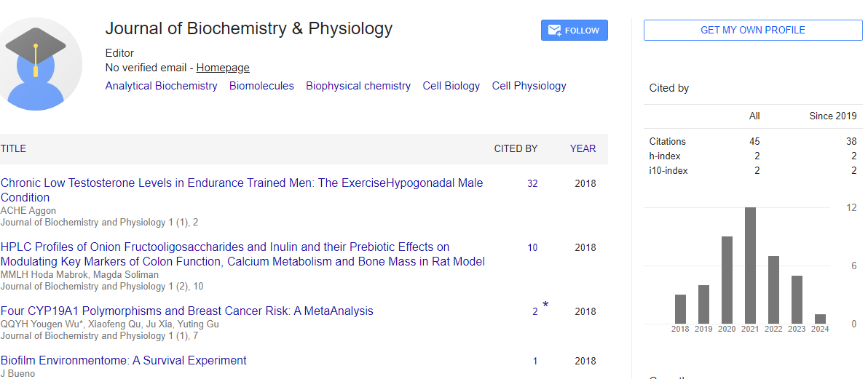The image size is (868, 379).
Task: Click the asterisk next to citation count 2
Action: coord(545,306)
